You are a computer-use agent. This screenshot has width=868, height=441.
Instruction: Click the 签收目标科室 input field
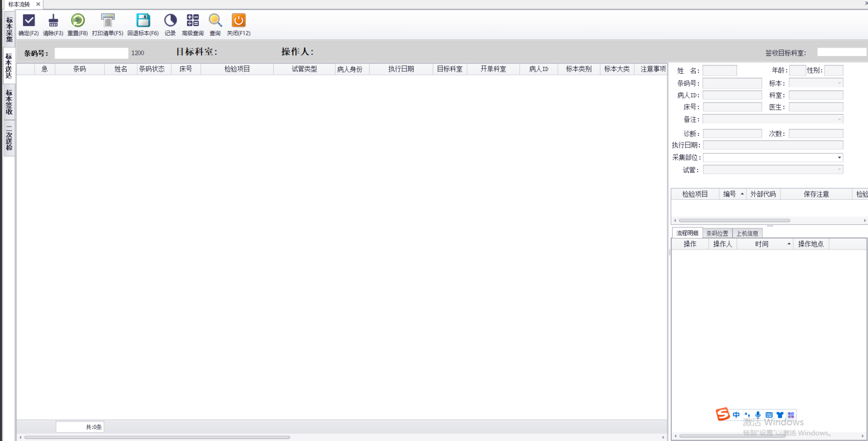click(x=842, y=52)
